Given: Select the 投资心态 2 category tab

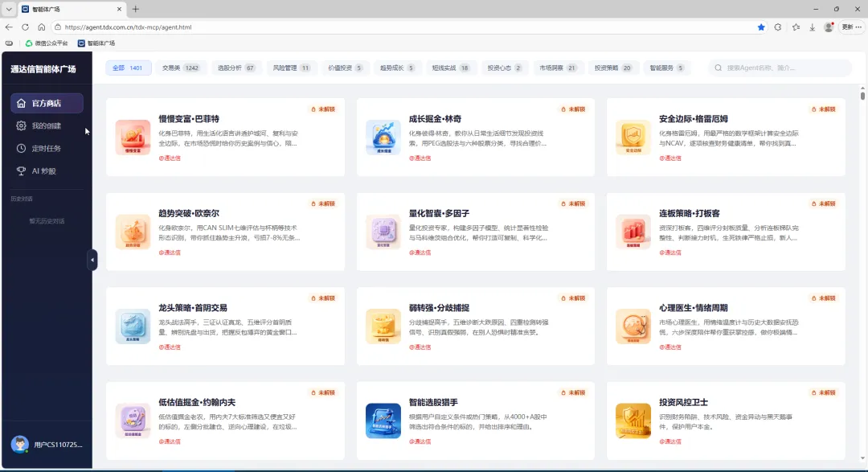Looking at the screenshot, I should [504, 68].
